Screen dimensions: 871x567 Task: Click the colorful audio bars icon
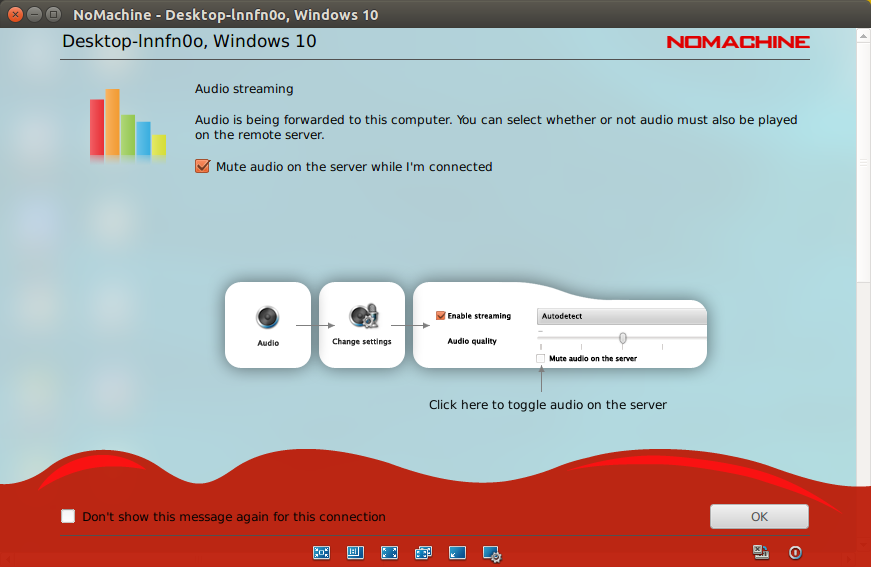point(128,125)
